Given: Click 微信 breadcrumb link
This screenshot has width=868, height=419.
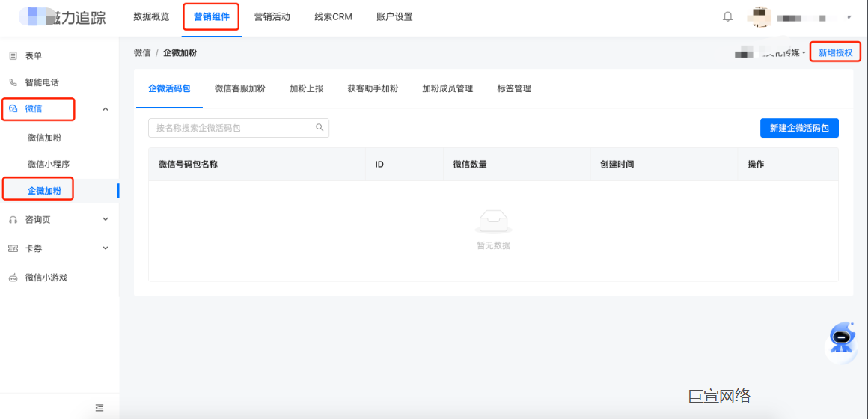Looking at the screenshot, I should coord(142,53).
